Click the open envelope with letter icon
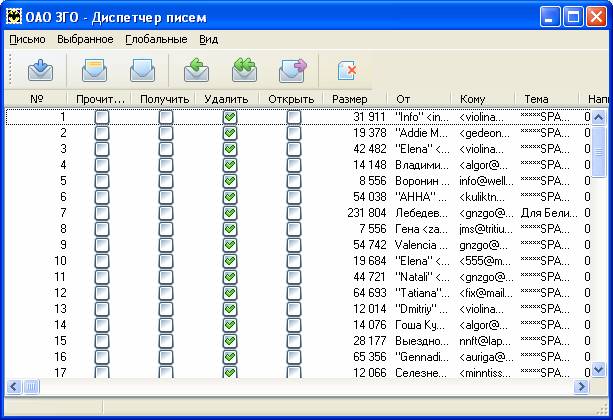This screenshot has width=613, height=420. 94,69
